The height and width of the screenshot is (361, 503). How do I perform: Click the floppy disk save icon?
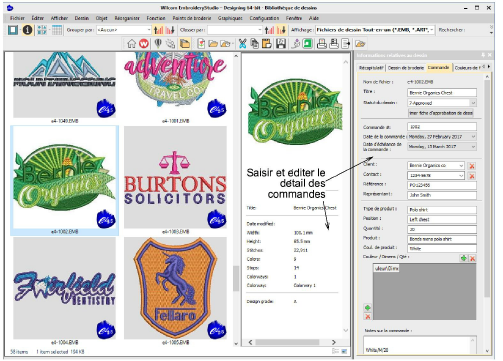[x=281, y=44]
